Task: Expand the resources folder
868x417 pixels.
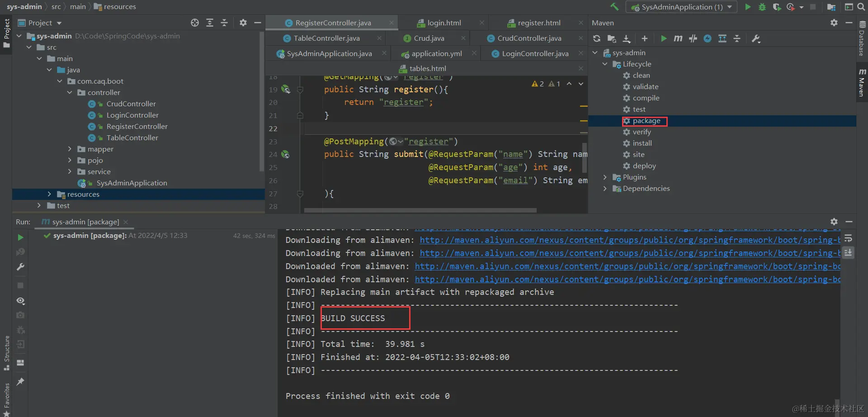Action: [x=49, y=194]
